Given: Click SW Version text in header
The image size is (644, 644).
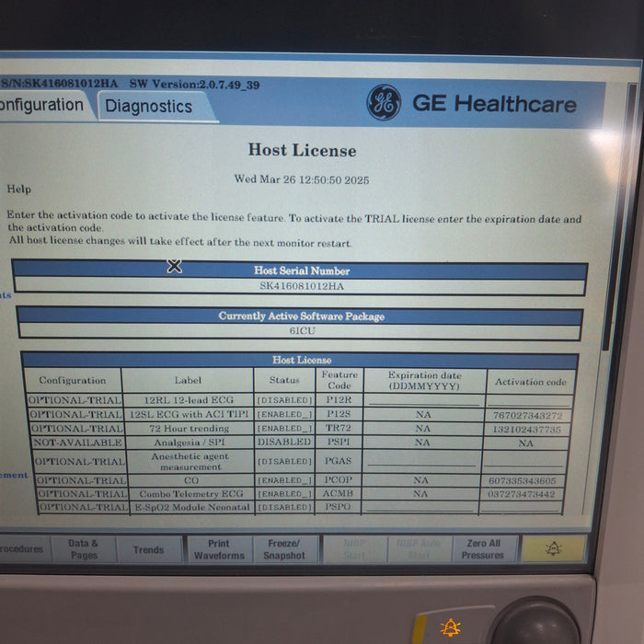Looking at the screenshot, I should pyautogui.click(x=194, y=85).
